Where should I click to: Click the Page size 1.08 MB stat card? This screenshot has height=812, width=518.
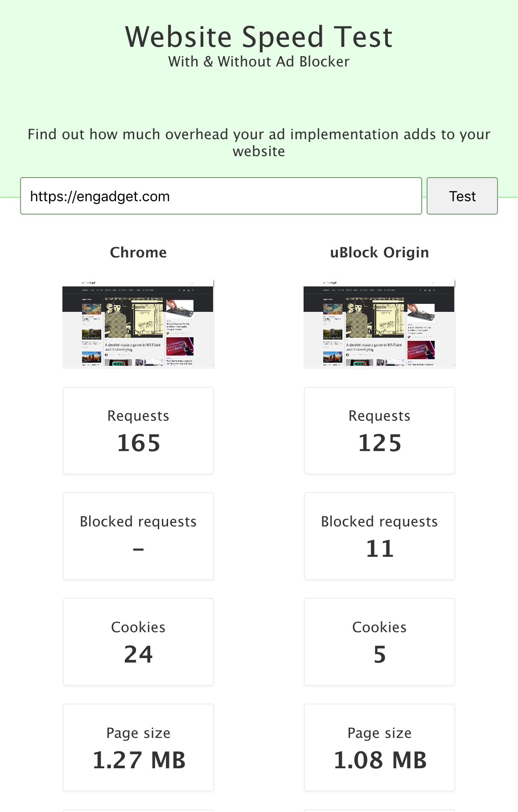pyautogui.click(x=379, y=747)
